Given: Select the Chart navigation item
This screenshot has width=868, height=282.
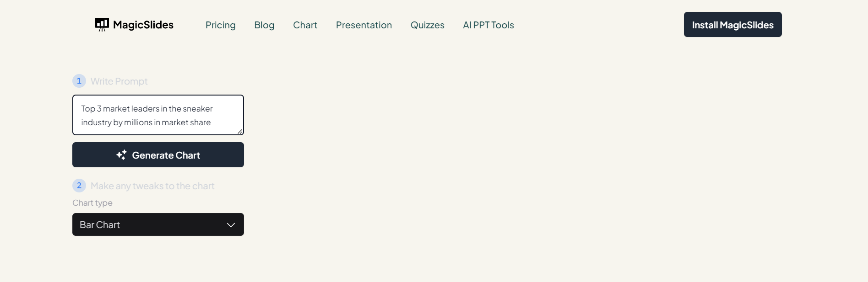Looking at the screenshot, I should pos(305,25).
